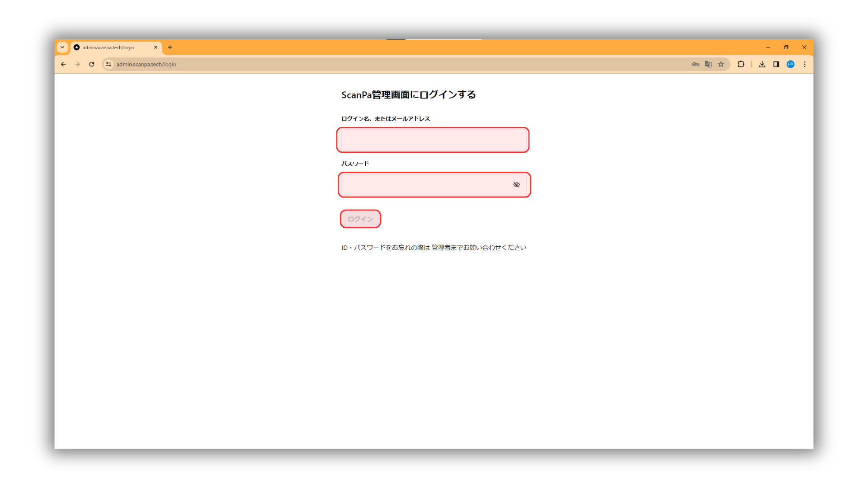The width and height of the screenshot is (868, 488).
Task: Open a new tab
Action: pyautogui.click(x=170, y=47)
